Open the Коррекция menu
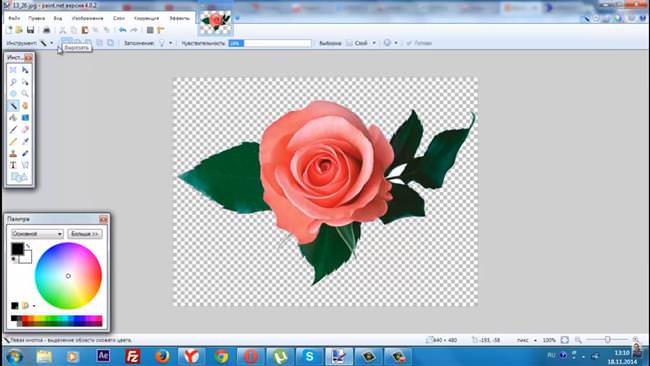Screen dimensions: 650x366 point(146,18)
